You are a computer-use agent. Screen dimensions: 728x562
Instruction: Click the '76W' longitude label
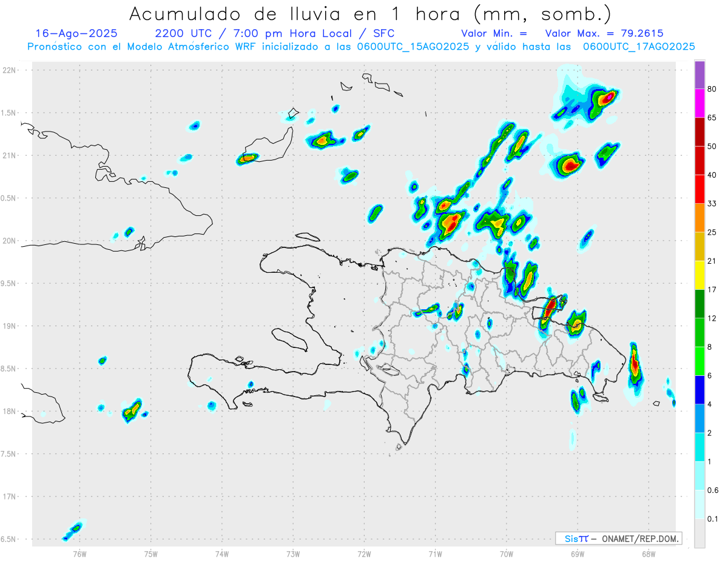(x=79, y=553)
